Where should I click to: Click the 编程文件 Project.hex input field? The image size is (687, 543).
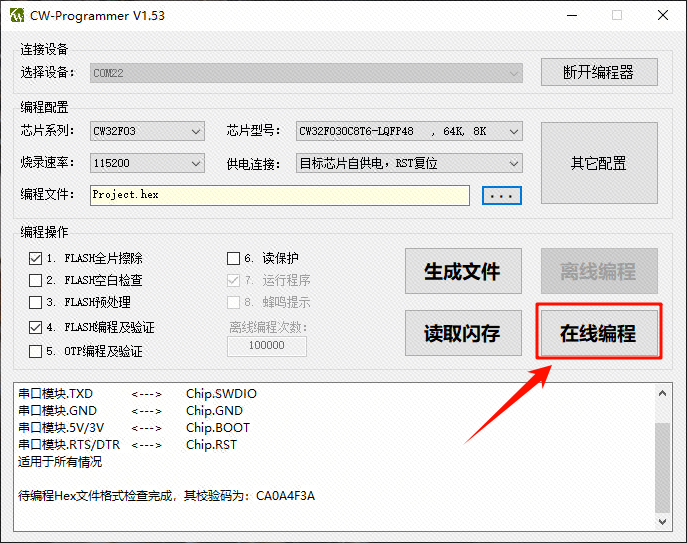[280, 195]
